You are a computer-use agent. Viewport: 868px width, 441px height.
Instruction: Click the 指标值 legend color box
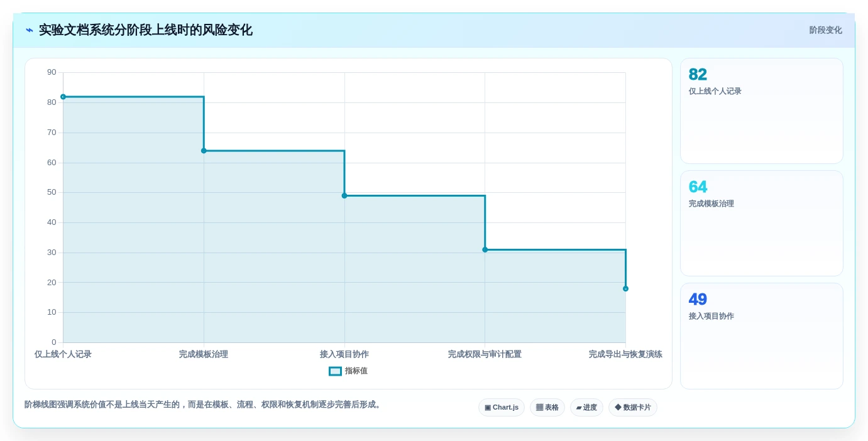[335, 371]
